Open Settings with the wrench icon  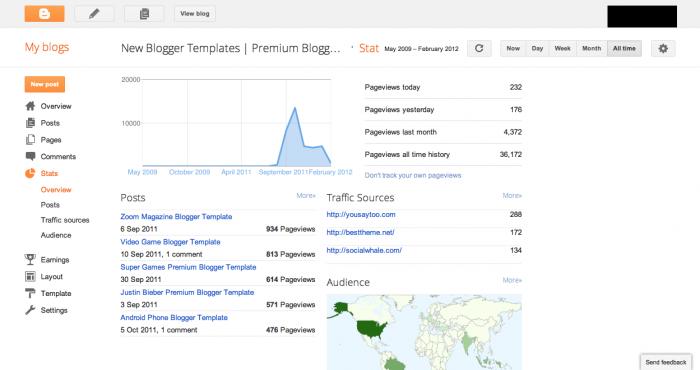[x=30, y=310]
